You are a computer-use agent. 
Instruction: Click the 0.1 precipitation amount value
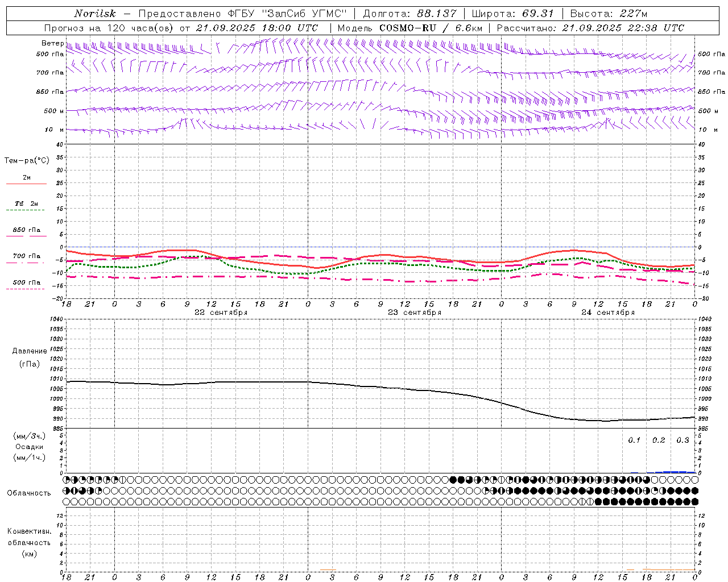click(x=634, y=440)
